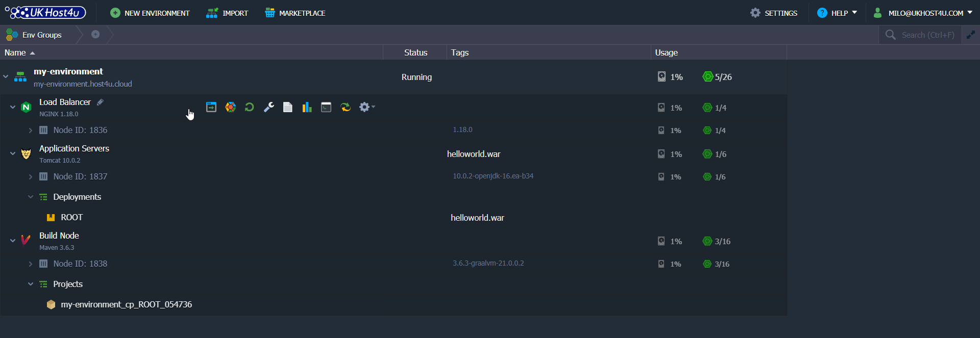Open Load Balancer config wrench
This screenshot has height=338, width=980.
[269, 107]
